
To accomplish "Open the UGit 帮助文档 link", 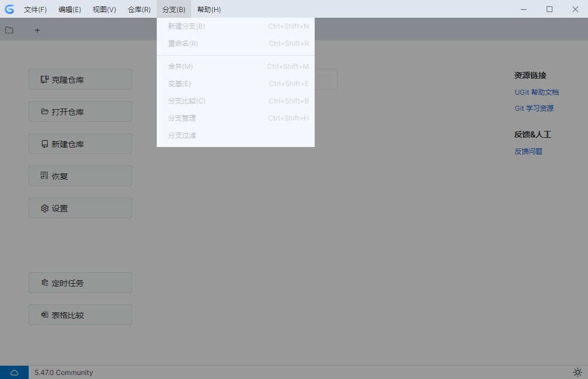I will click(537, 92).
